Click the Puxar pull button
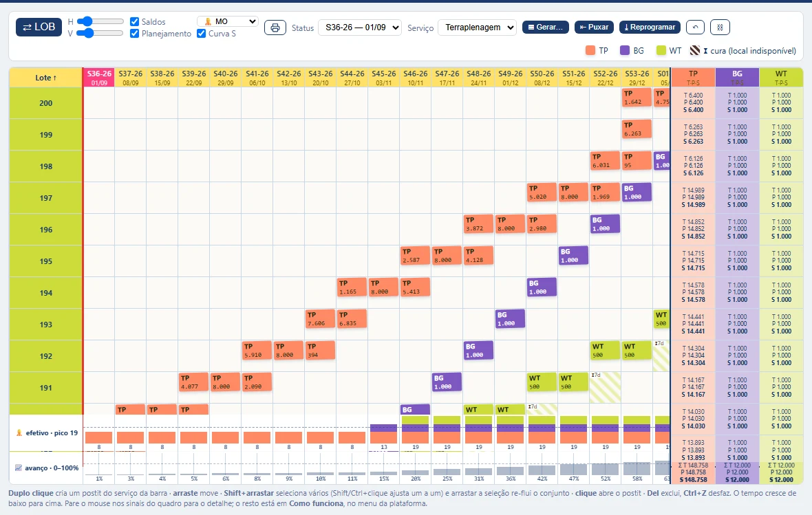Image resolution: width=812 pixels, height=515 pixels. point(594,27)
